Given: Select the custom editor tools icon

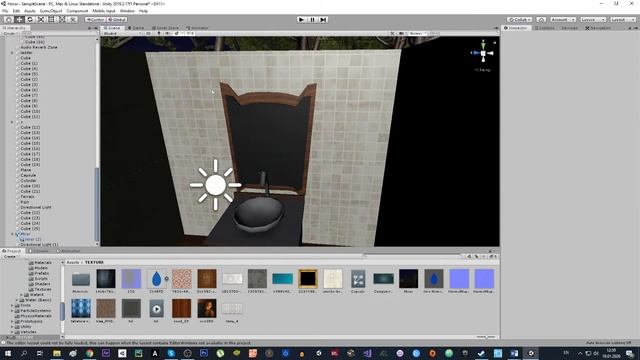Looking at the screenshot, I should tap(72, 19).
